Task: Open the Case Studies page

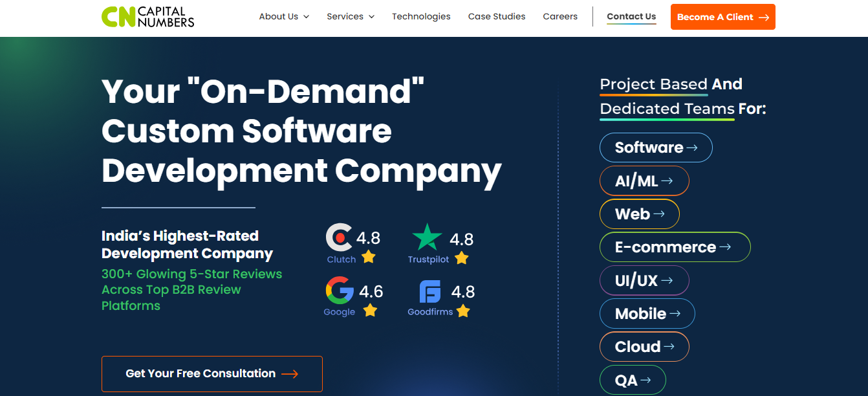Action: (497, 17)
